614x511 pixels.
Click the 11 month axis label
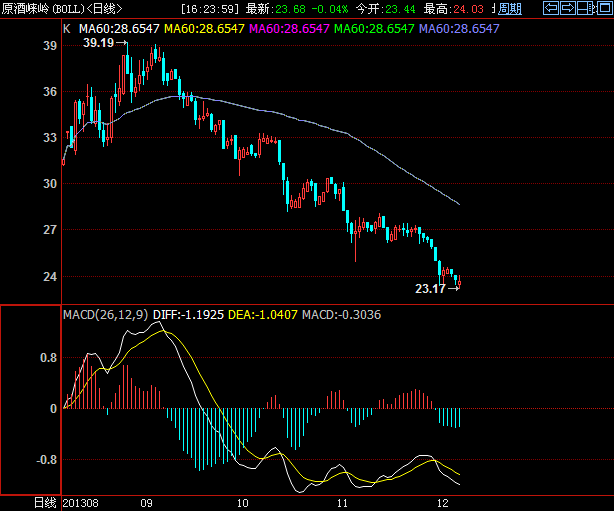tap(342, 504)
